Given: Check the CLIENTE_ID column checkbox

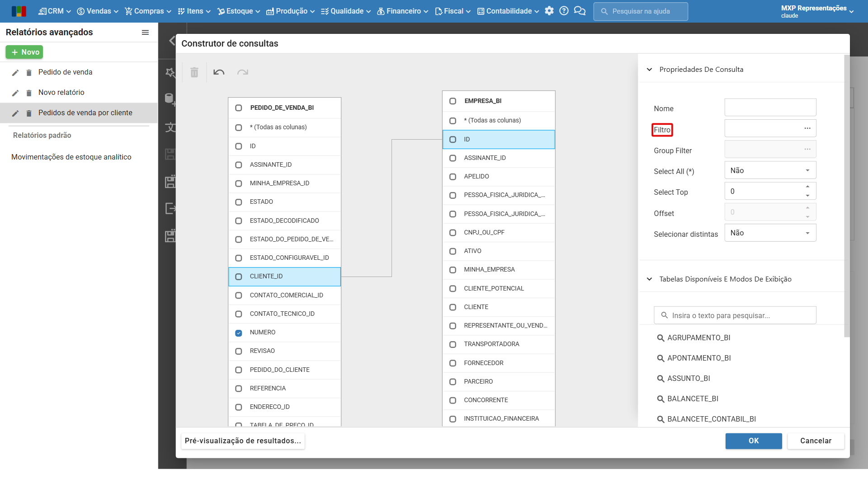Looking at the screenshot, I should (239, 277).
